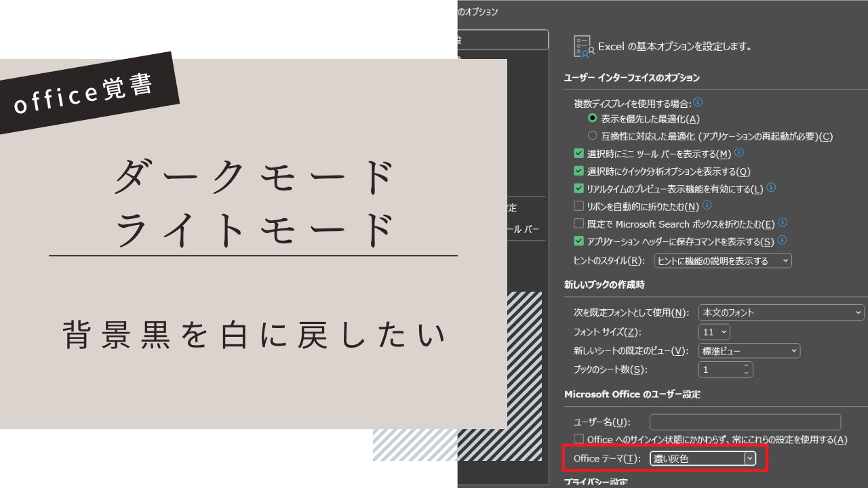Click the info icon beside 複数ディスプレイを使用する場合
The image size is (868, 488).
pos(697,102)
